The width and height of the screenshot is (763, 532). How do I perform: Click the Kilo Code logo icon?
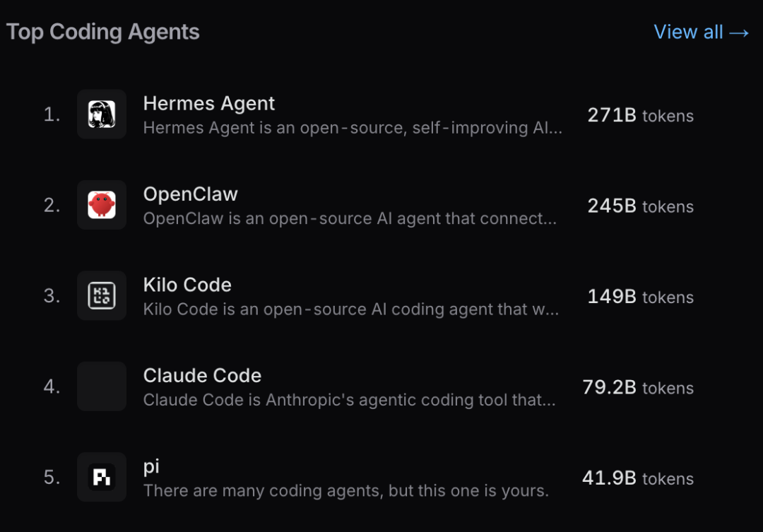coord(102,295)
